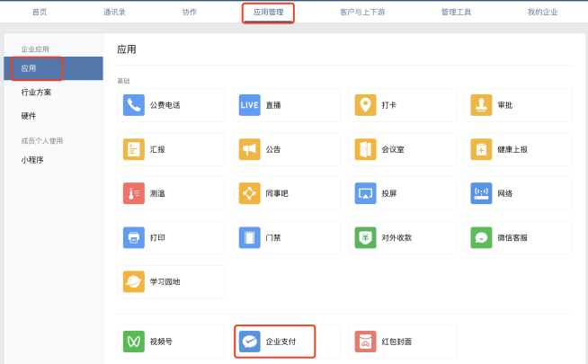Open the 公费电话 phone icon
Screen dimensions: 588x364
(133, 105)
